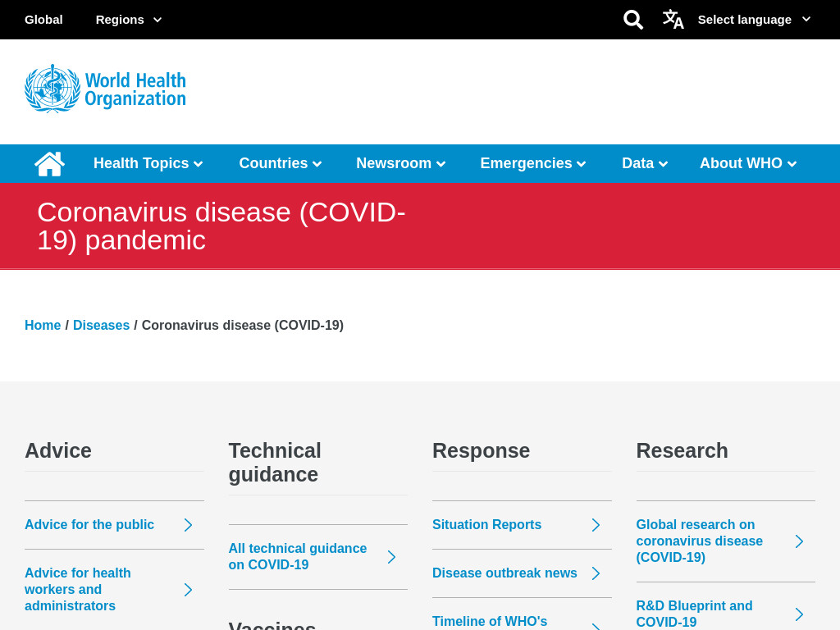Screen dimensions: 840x630
Task: Click breadcrumb text Coronavirus disease (COVID-19)
Action: pyautogui.click(x=243, y=325)
